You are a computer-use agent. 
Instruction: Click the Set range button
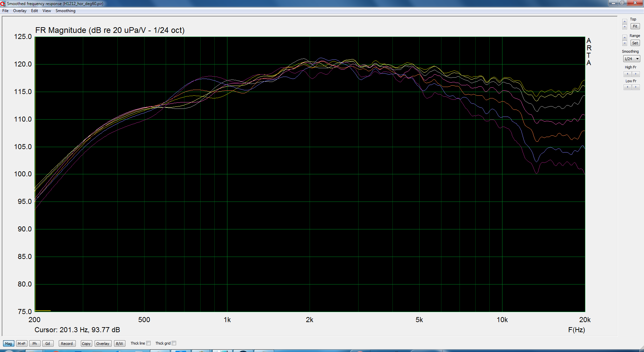635,43
